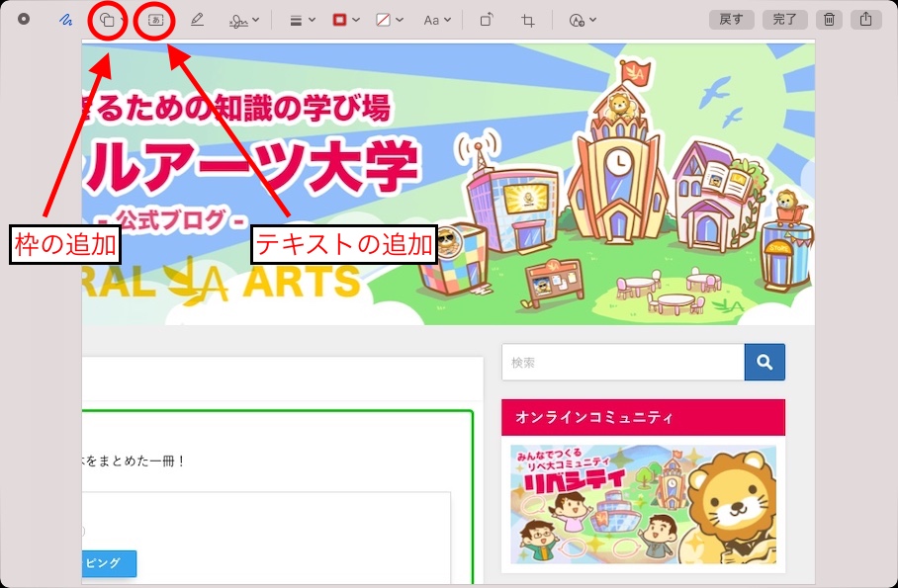Click the Share icon in the toolbar
Viewport: 898px width, 588px height.
tap(866, 20)
